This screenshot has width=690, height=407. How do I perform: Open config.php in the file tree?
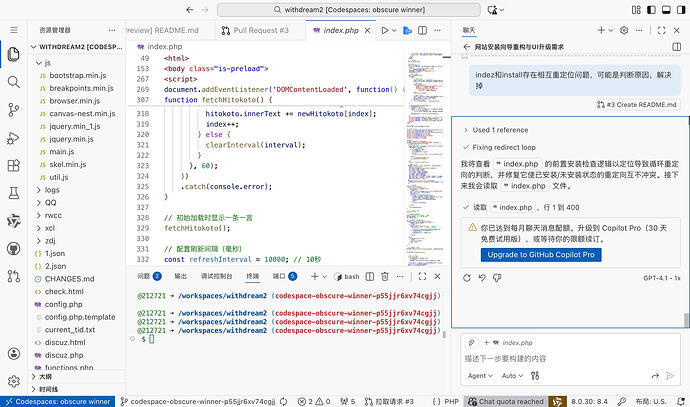63,304
